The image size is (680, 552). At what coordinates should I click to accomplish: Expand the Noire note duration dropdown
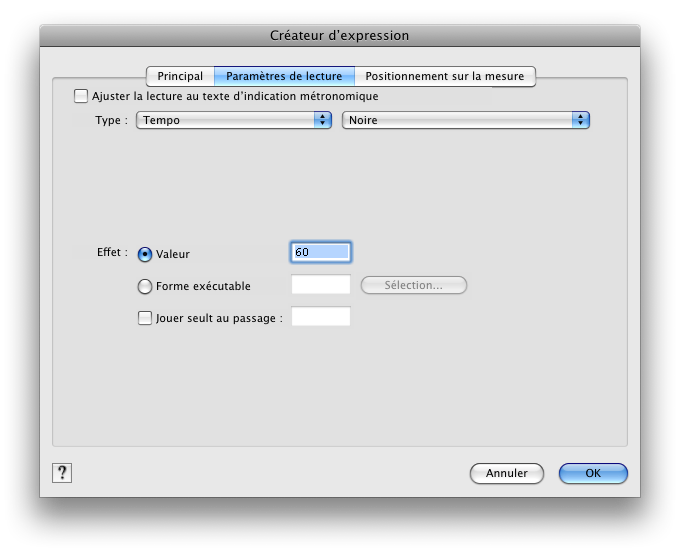tap(465, 120)
